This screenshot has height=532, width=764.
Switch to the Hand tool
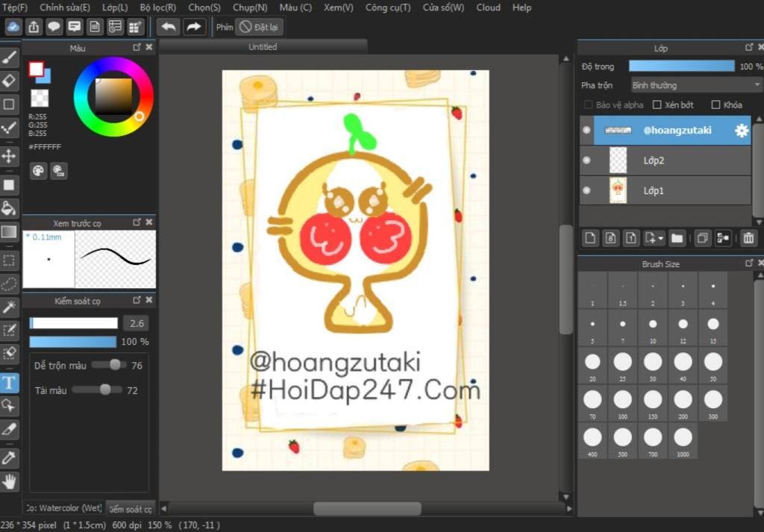point(9,481)
